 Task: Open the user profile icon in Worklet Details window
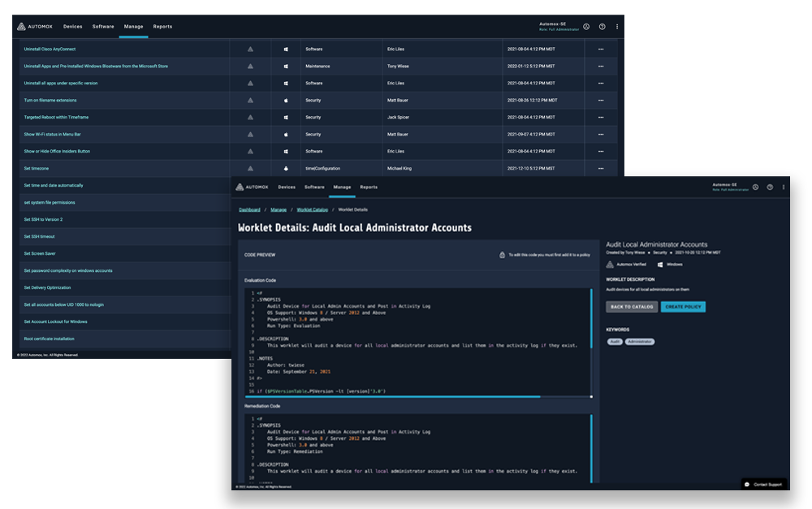coord(755,187)
